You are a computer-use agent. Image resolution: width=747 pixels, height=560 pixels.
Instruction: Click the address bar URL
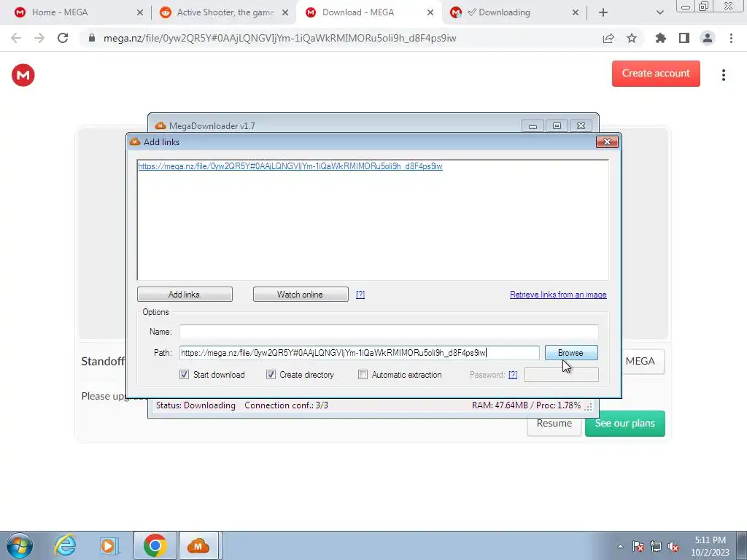(279, 38)
